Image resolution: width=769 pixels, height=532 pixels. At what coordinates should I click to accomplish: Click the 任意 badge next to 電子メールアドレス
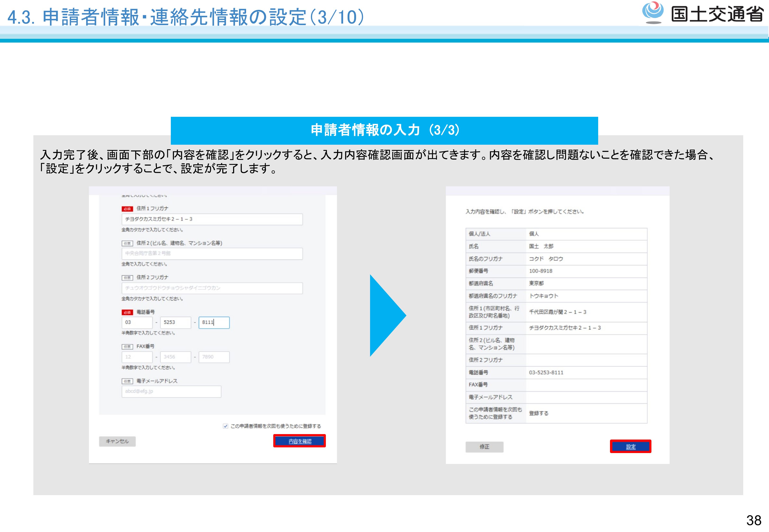127,381
